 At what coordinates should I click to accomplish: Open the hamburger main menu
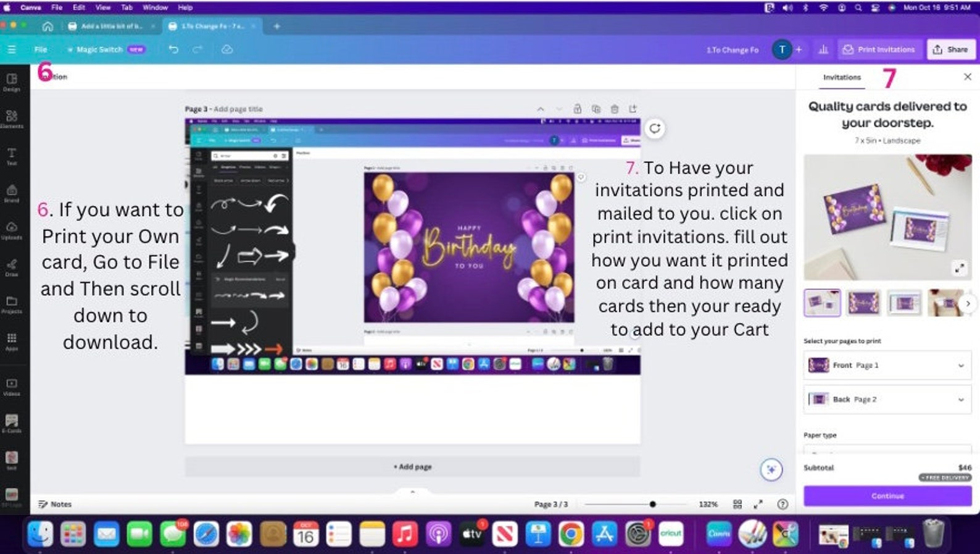(11, 49)
